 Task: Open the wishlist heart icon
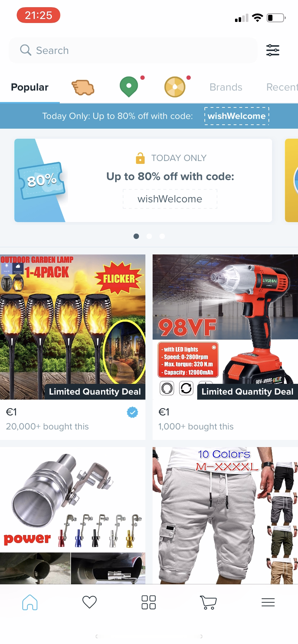pos(89,602)
